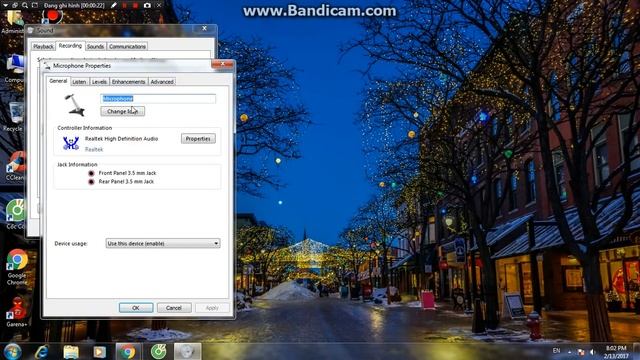Open the Sounds tab in Sound window

point(96,47)
